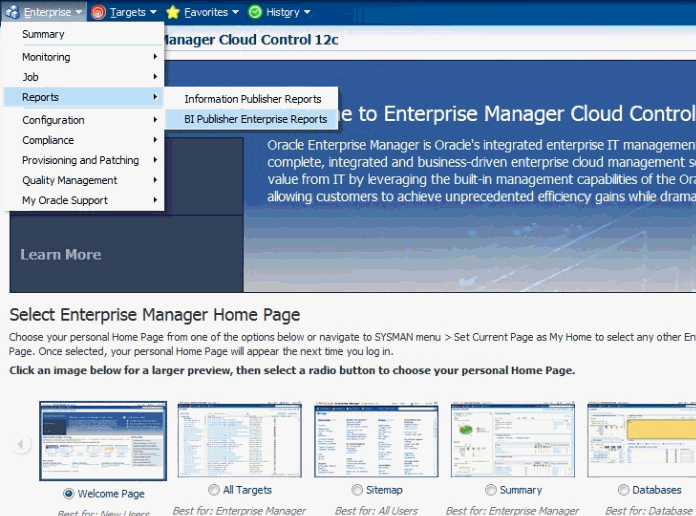Select the Quality Management menu entry
The height and width of the screenshot is (516, 696).
tap(83, 180)
